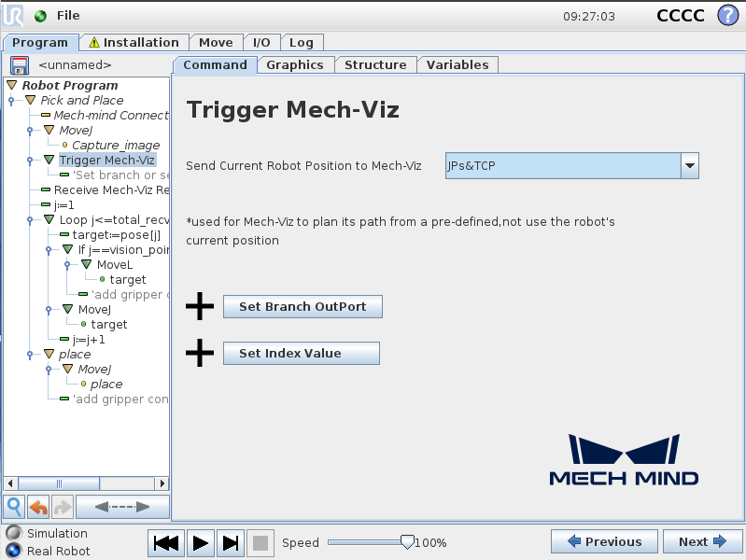Collapse the MoveJ node inside the Loop
Viewport: 746px width, 560px height.
click(68, 309)
